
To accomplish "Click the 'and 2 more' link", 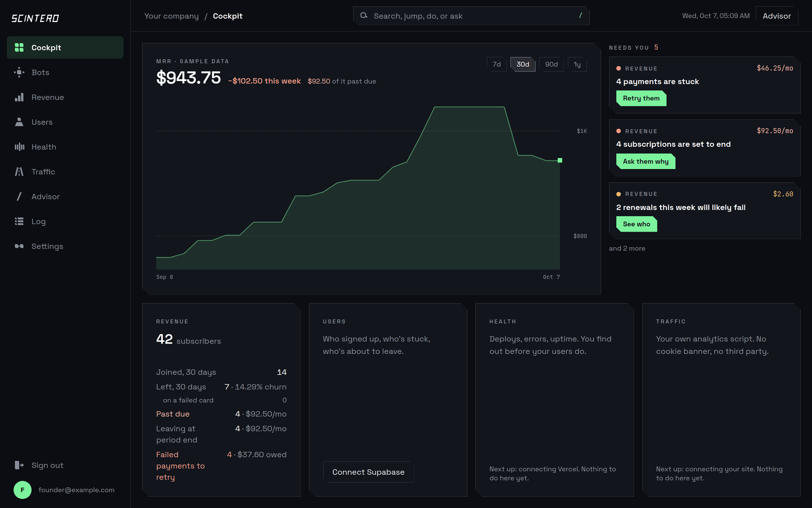I will [x=627, y=248].
